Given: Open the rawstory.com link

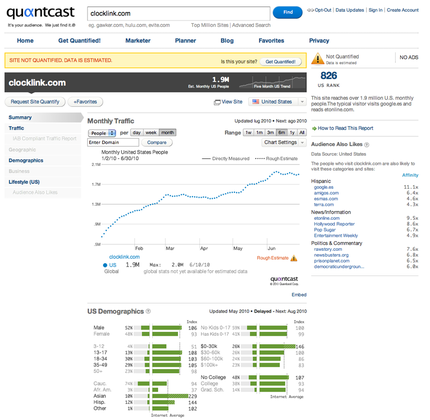Looking at the screenshot, I should coord(328,249).
